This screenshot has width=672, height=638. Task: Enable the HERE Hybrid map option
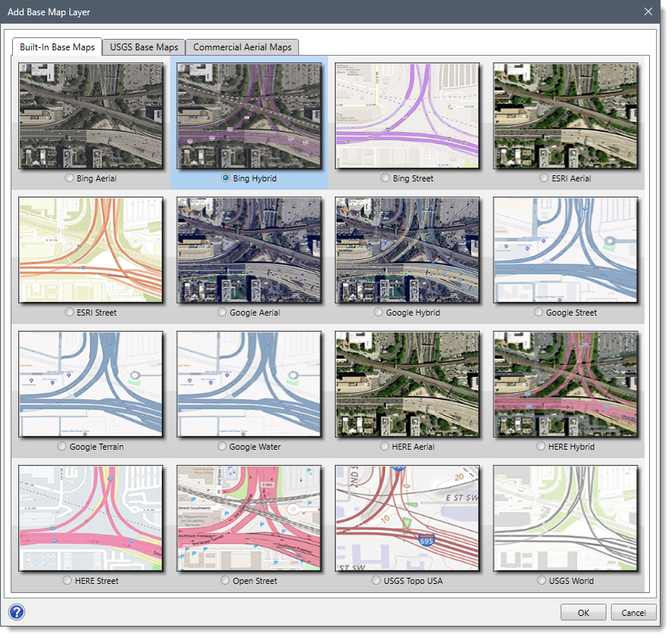[540, 446]
